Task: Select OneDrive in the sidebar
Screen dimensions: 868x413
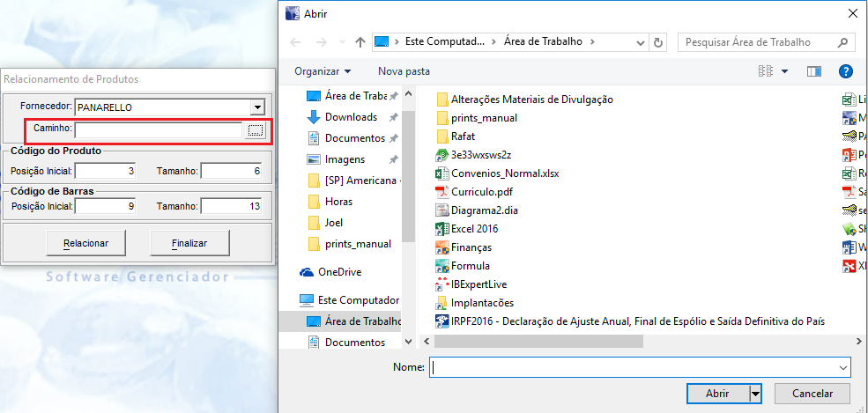Action: [339, 272]
